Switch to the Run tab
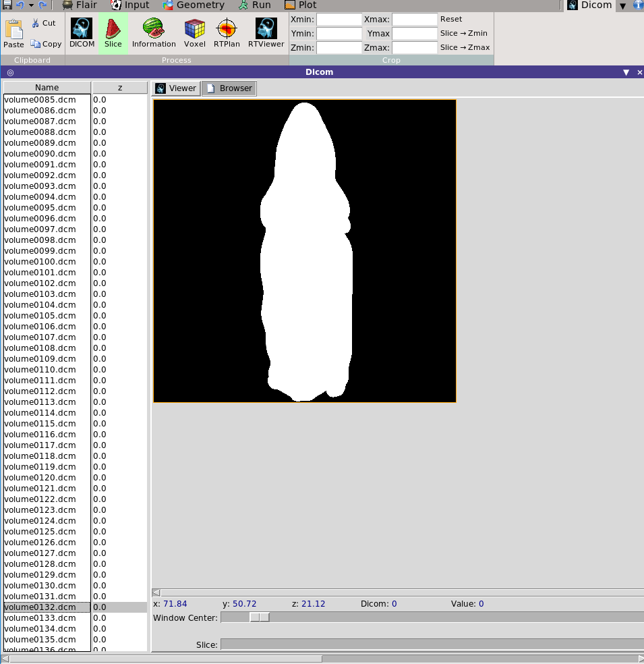 [254, 5]
